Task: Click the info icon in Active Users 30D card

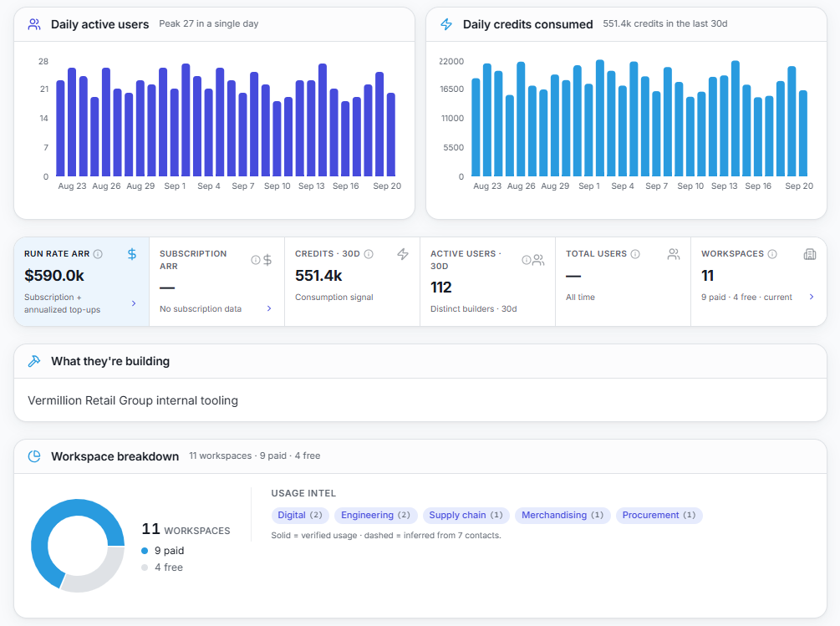Action: tap(527, 260)
